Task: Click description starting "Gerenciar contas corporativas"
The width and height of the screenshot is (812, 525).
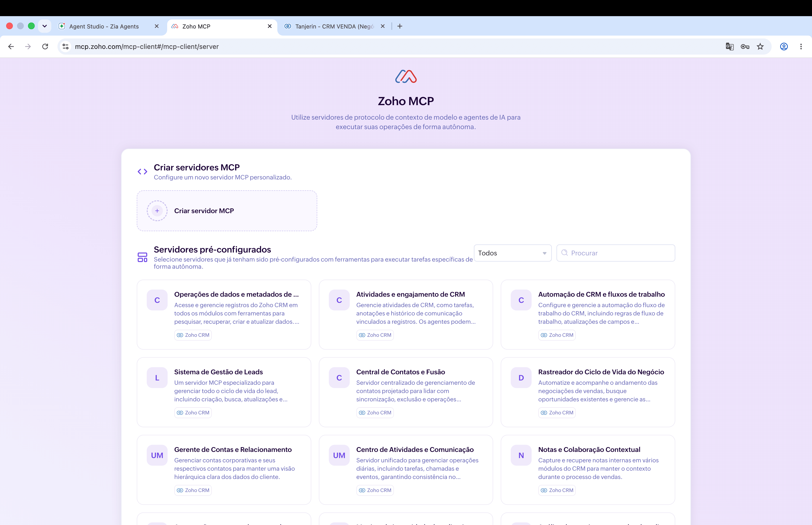Action: (235, 469)
